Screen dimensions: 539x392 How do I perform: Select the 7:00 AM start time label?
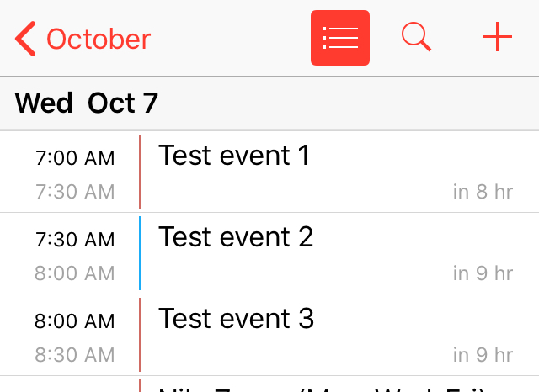click(75, 157)
